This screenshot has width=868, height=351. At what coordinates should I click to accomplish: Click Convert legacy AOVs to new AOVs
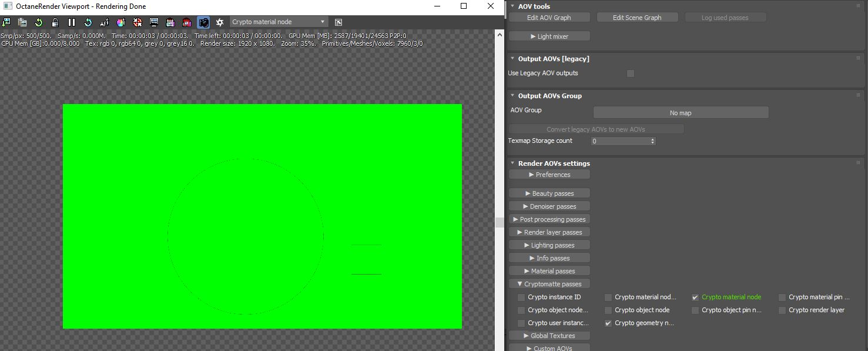[596, 129]
